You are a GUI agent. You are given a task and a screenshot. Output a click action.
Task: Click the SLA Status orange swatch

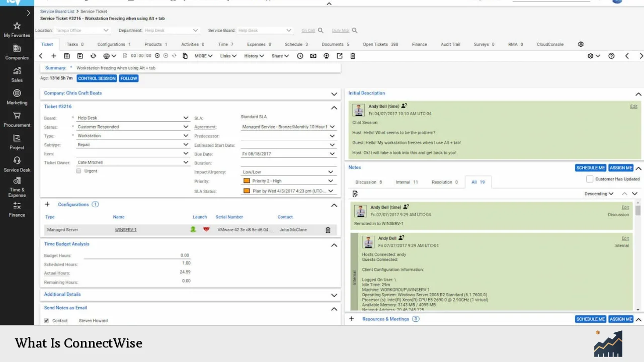(x=247, y=191)
